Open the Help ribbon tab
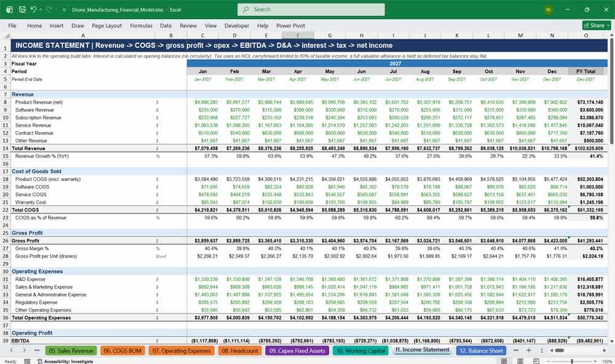Image resolution: width=615 pixels, height=364 pixels. pos(263,25)
